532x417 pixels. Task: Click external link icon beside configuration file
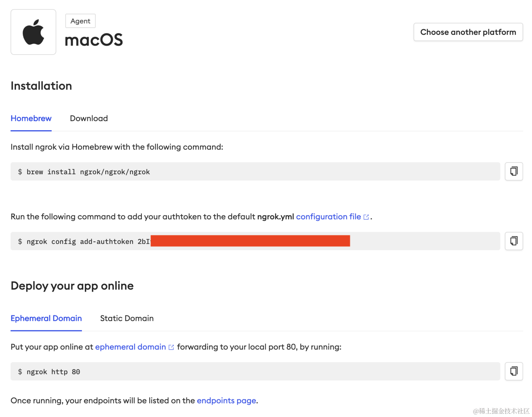click(x=366, y=217)
